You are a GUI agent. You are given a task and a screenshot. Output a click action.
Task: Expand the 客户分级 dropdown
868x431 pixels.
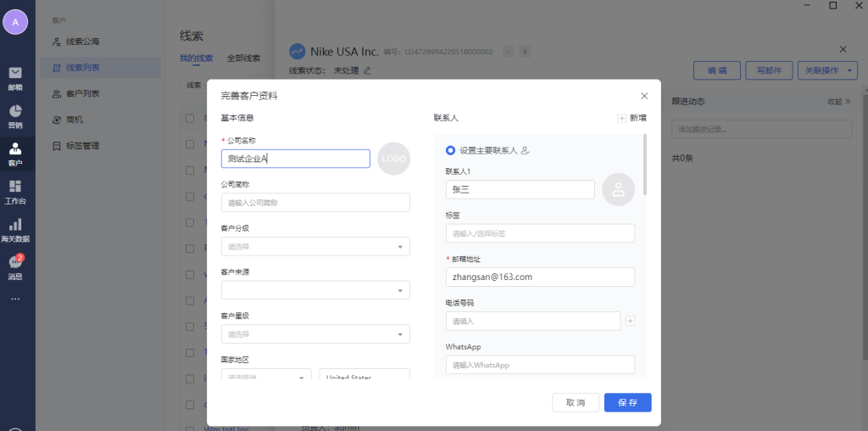tap(315, 246)
